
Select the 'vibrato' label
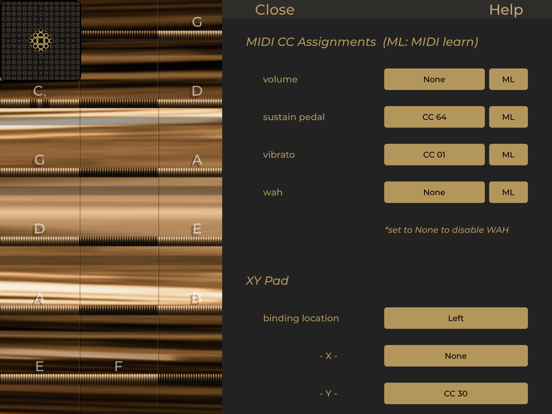tap(279, 155)
